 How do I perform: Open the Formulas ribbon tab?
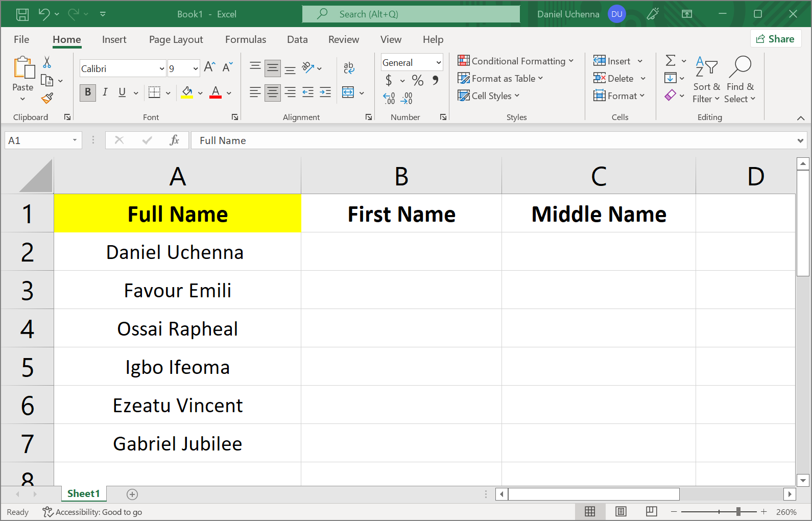click(x=246, y=39)
